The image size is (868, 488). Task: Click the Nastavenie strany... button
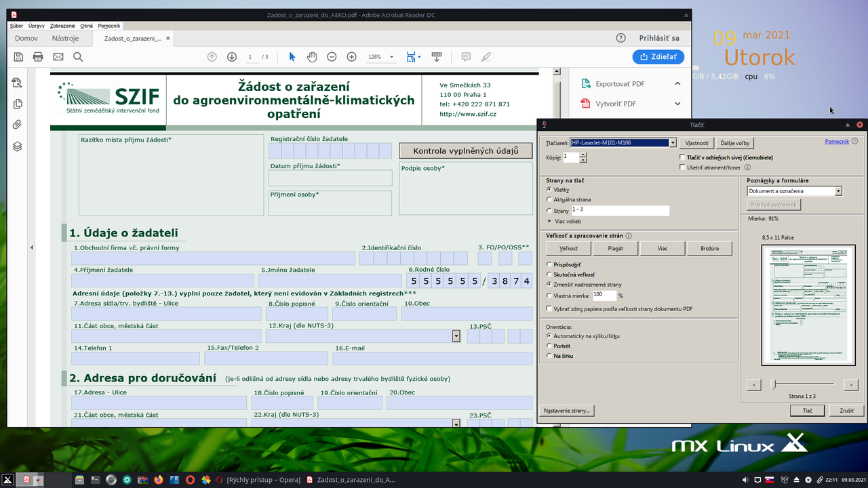(x=567, y=411)
